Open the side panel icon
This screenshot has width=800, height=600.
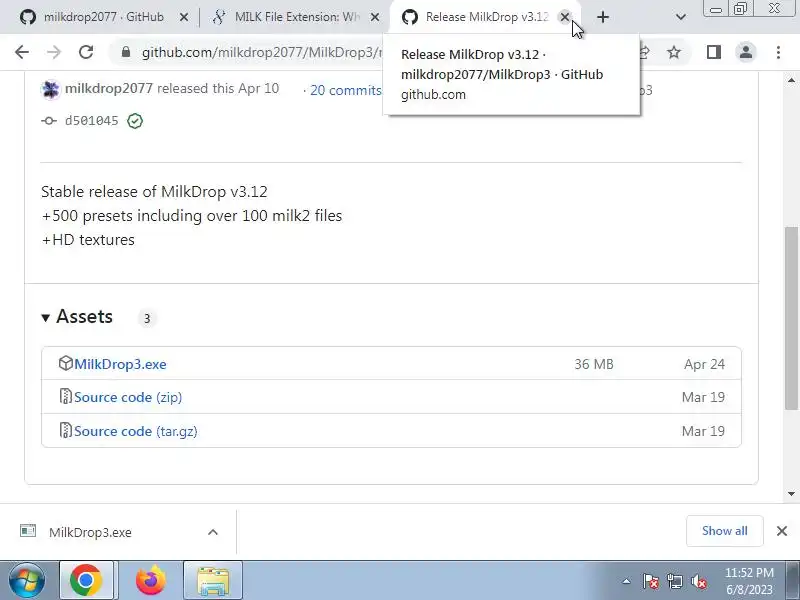pos(714,52)
